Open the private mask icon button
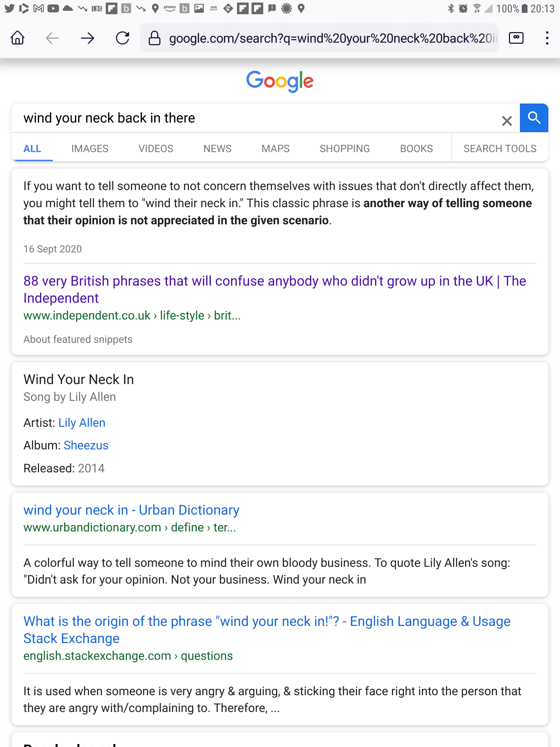 [x=516, y=38]
